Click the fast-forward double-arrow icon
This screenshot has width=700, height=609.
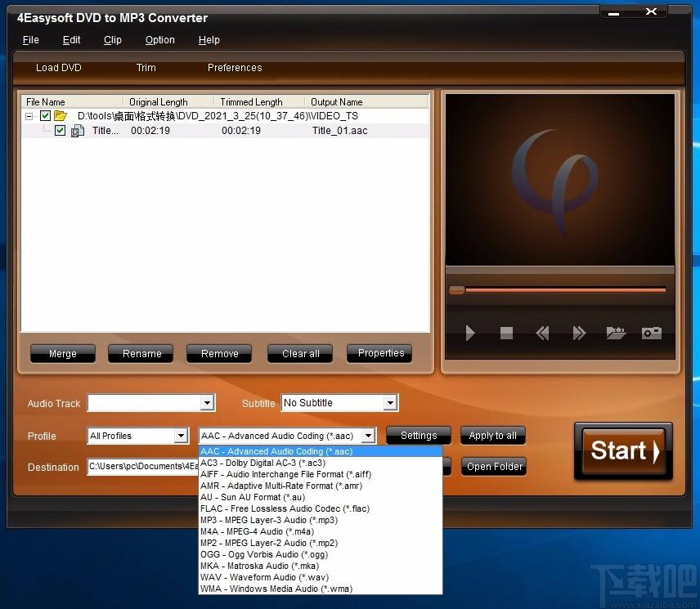[x=579, y=333]
